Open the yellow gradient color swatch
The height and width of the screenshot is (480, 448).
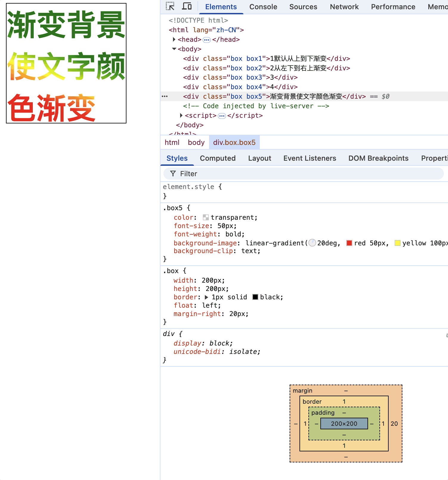tap(397, 243)
